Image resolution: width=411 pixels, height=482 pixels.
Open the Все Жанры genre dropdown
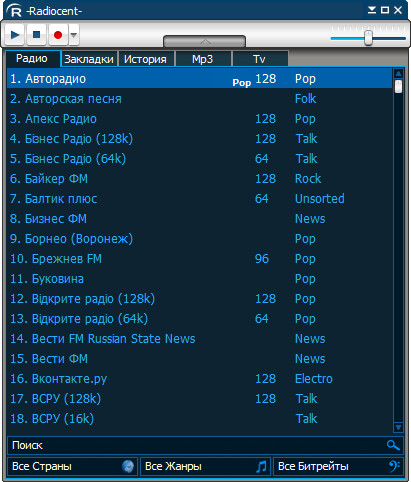coord(205,466)
